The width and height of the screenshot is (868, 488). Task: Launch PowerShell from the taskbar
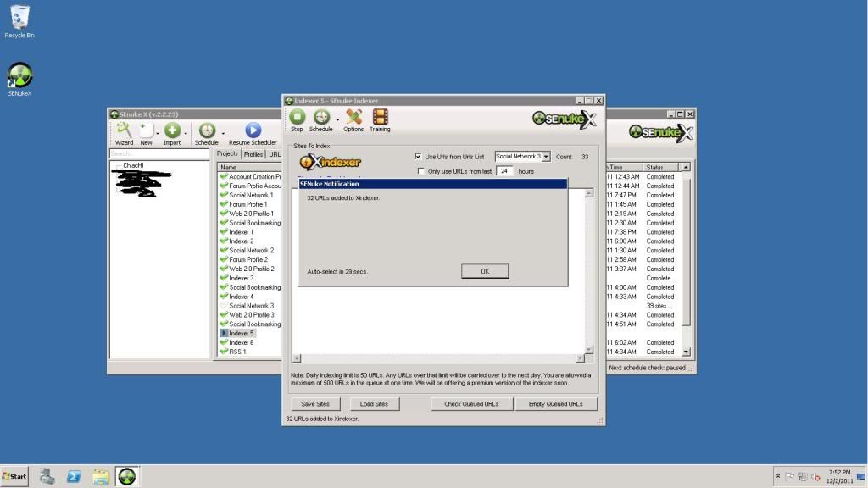pyautogui.click(x=74, y=476)
